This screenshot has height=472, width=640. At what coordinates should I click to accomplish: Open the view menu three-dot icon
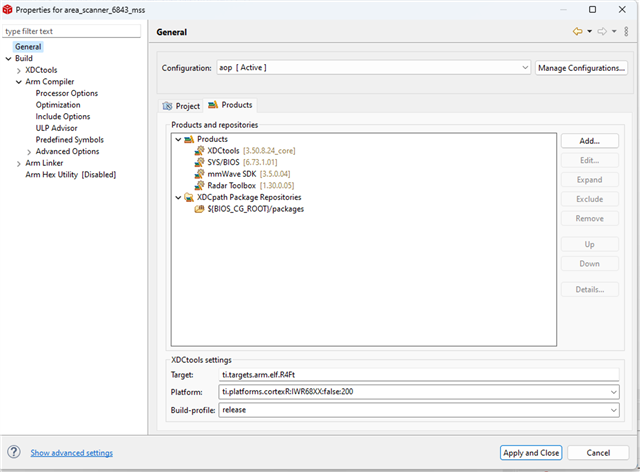click(x=626, y=31)
